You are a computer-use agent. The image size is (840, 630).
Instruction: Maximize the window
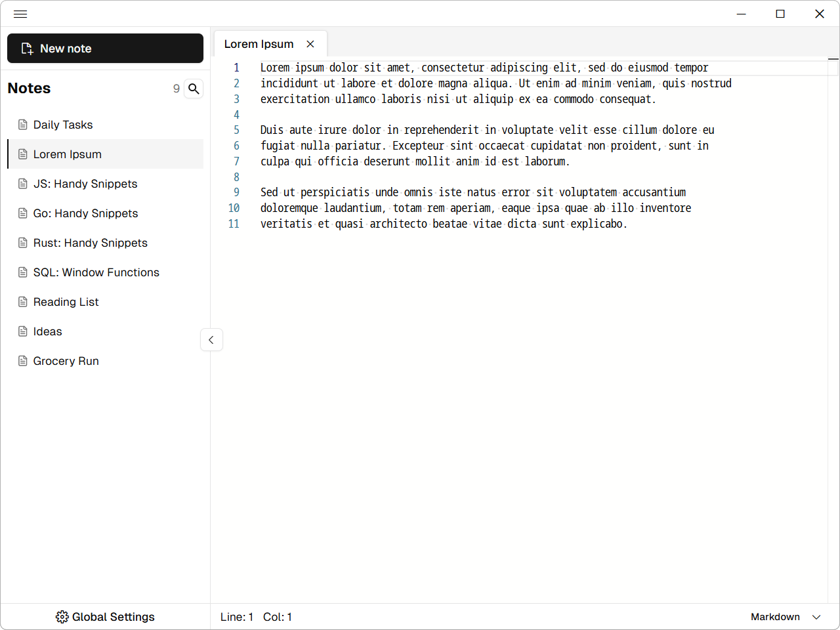(x=780, y=14)
